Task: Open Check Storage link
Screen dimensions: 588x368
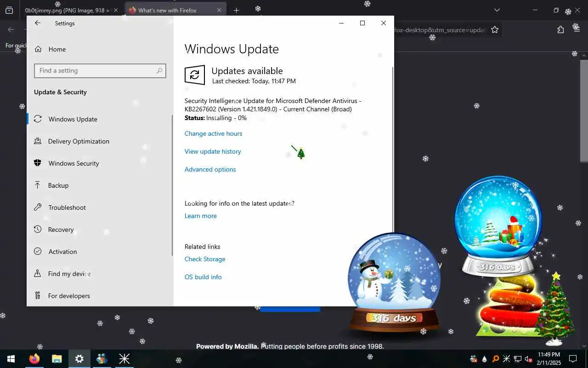Action: tap(205, 259)
